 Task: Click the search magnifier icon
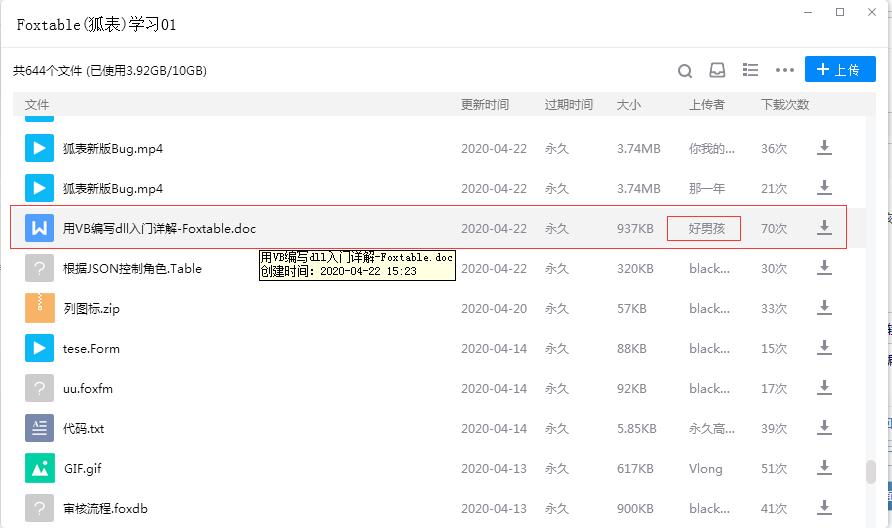(x=685, y=70)
